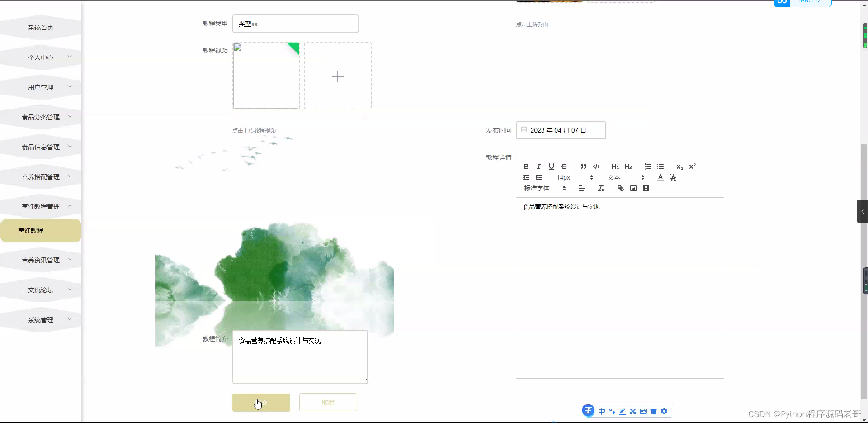Toggle Chinese/English input on the IME bar

(x=601, y=411)
